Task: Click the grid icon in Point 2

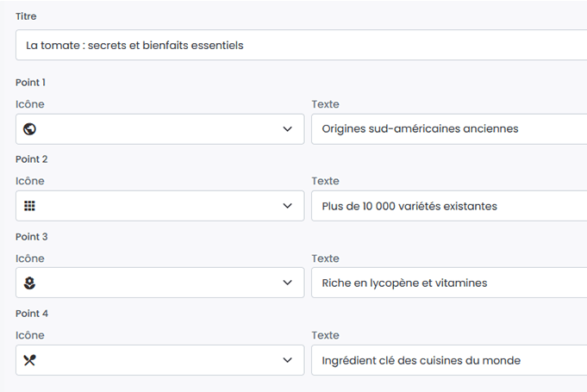Action: click(x=30, y=206)
